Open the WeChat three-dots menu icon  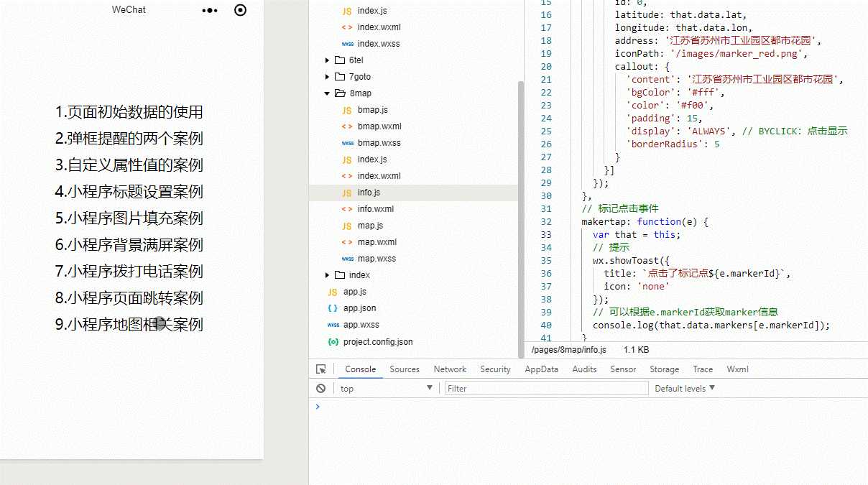point(210,10)
